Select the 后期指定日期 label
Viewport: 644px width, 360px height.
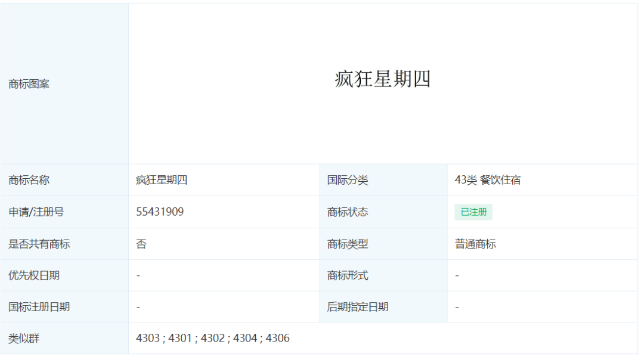point(358,307)
